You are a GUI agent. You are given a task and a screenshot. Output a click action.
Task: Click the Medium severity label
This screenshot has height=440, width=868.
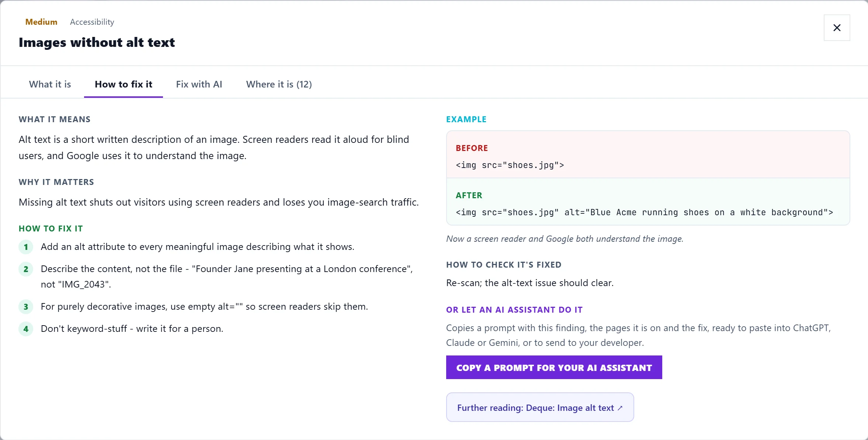pos(41,22)
